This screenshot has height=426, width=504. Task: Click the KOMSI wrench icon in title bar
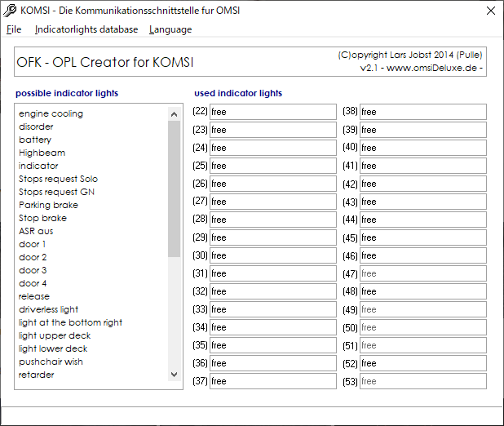tap(10, 11)
